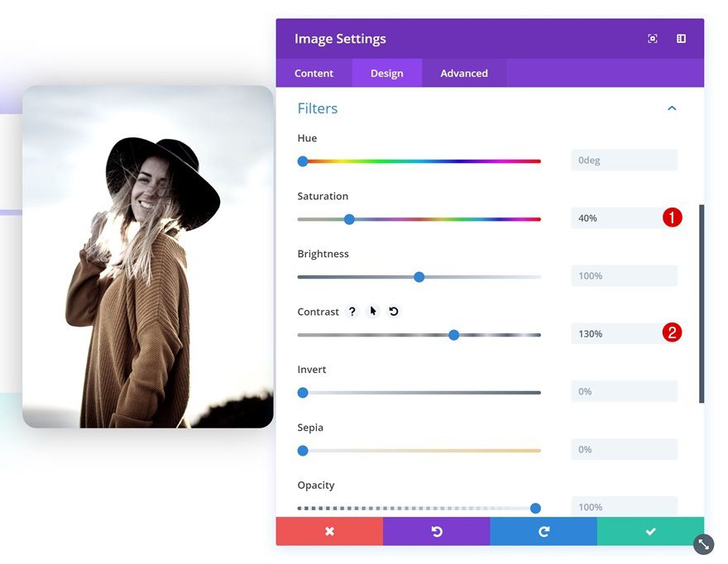
Task: Discard changes with the red X icon
Action: pos(329,531)
